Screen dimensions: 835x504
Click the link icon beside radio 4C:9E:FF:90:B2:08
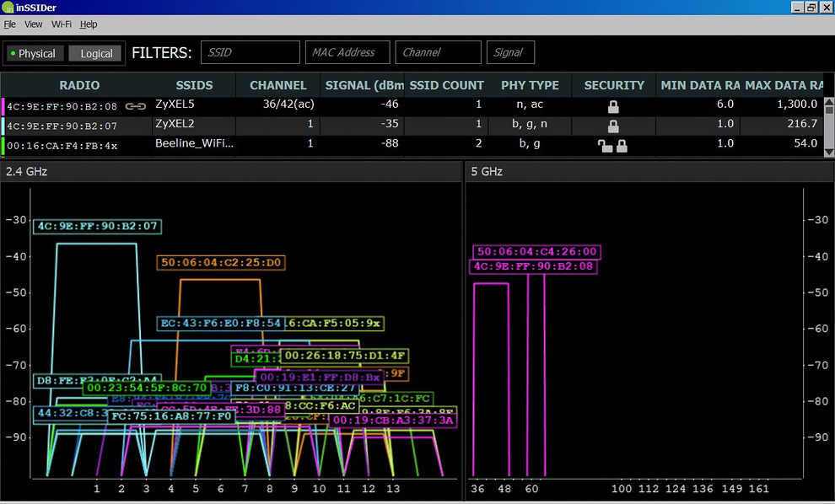[x=135, y=106]
